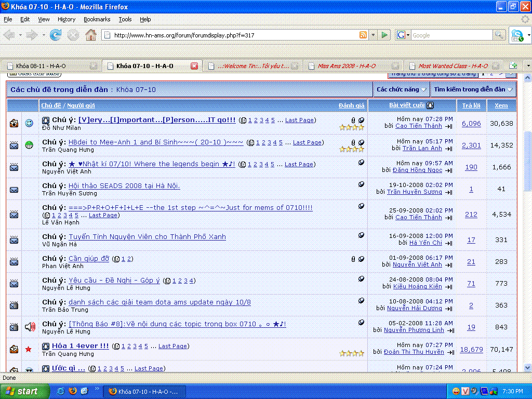Click user link Đoàn Thị Thu Huyền
Screen dimensions: 532x399
414,352
